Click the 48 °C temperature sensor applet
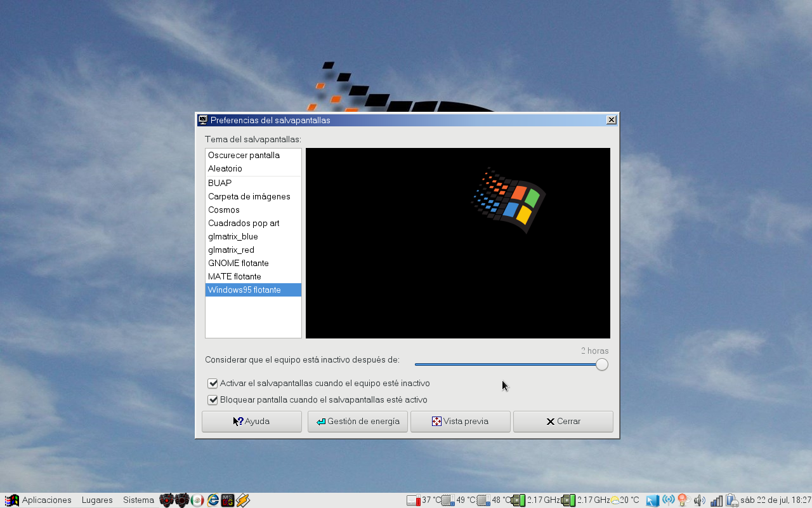812x508 pixels. [494, 500]
